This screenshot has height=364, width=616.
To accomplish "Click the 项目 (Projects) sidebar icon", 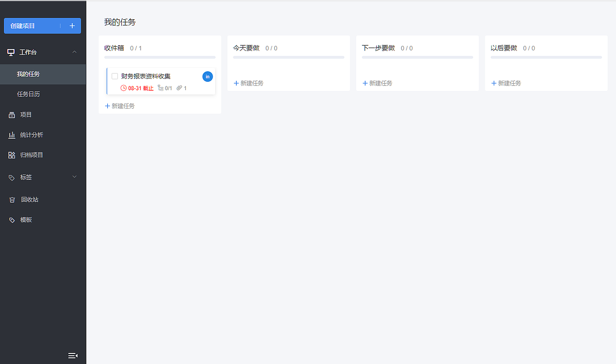I will click(x=12, y=114).
